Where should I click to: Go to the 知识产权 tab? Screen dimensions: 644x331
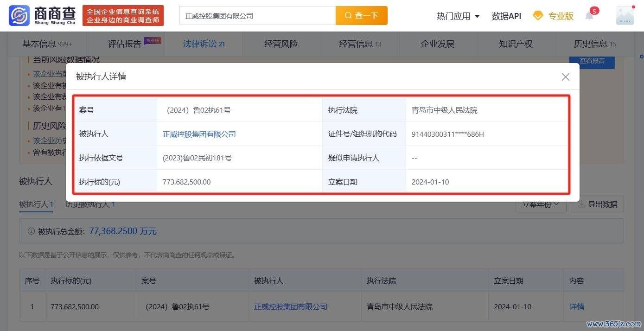tap(516, 44)
